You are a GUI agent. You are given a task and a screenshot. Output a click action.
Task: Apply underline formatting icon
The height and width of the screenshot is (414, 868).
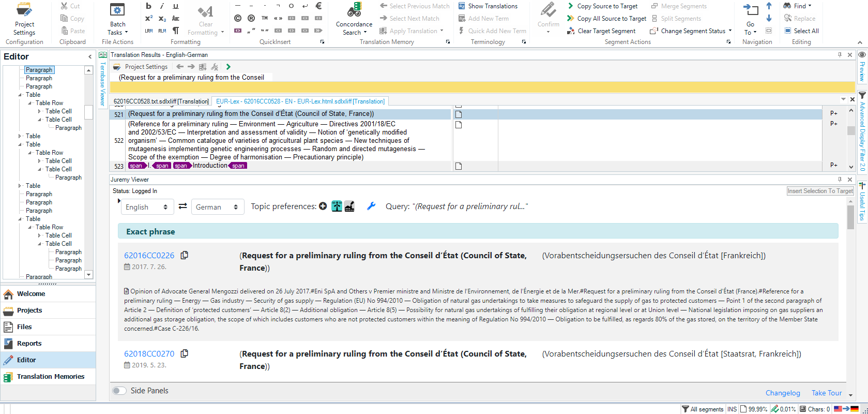coord(176,6)
